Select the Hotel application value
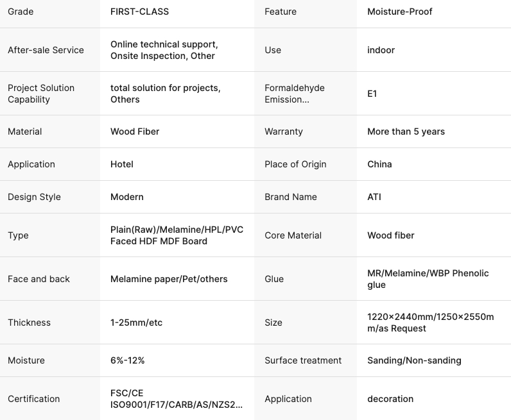This screenshot has width=511, height=420. tap(121, 164)
